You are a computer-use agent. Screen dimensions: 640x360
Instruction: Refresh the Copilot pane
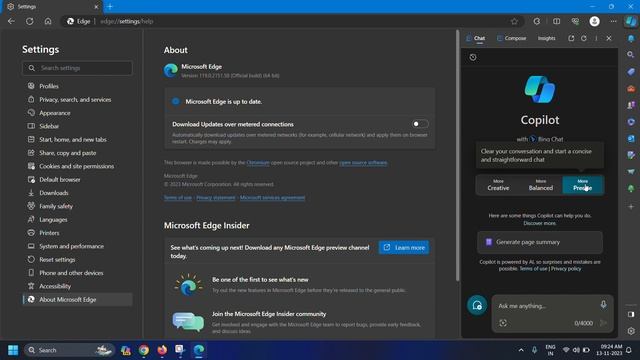pyautogui.click(x=584, y=38)
